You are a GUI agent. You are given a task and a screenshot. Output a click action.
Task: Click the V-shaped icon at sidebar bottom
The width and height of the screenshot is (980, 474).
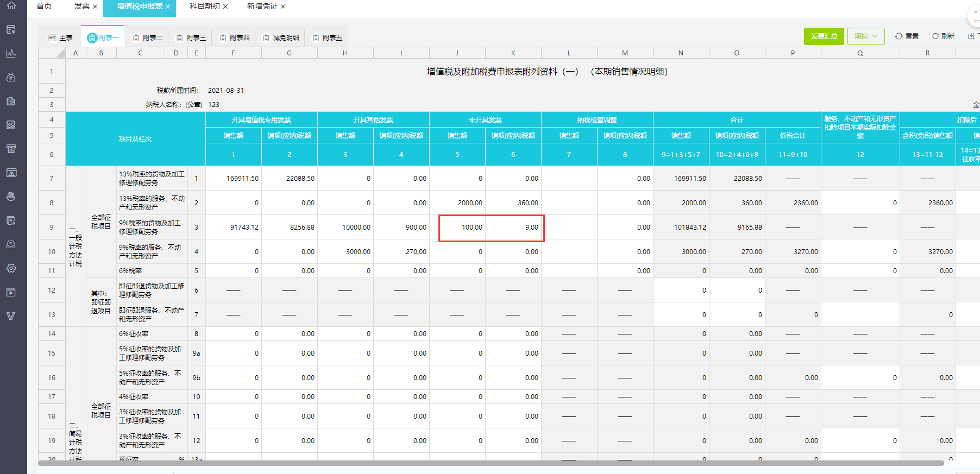(11, 316)
